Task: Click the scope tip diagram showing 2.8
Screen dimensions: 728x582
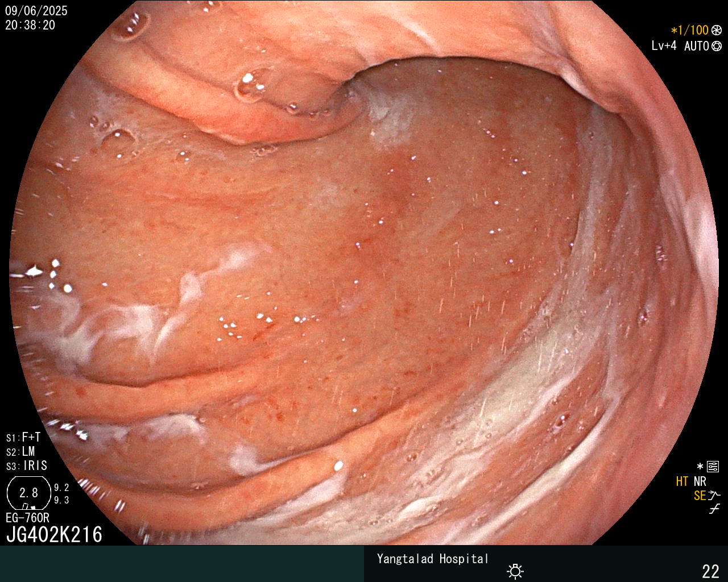Action: pos(28,493)
